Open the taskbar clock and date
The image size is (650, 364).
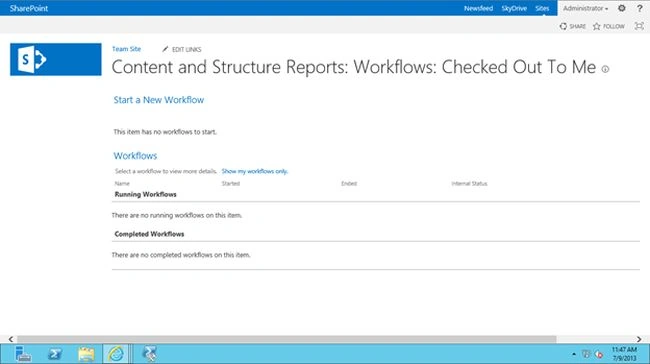(x=624, y=354)
